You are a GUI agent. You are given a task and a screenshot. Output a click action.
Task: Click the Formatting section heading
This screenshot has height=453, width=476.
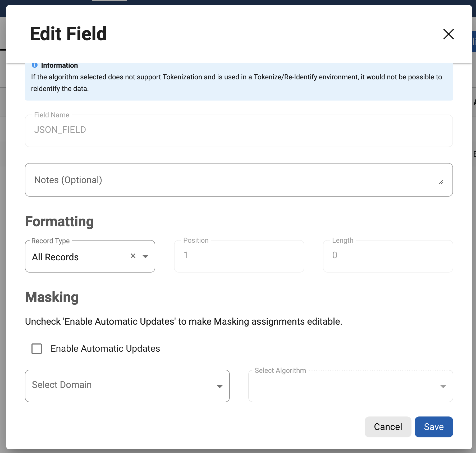[59, 221]
